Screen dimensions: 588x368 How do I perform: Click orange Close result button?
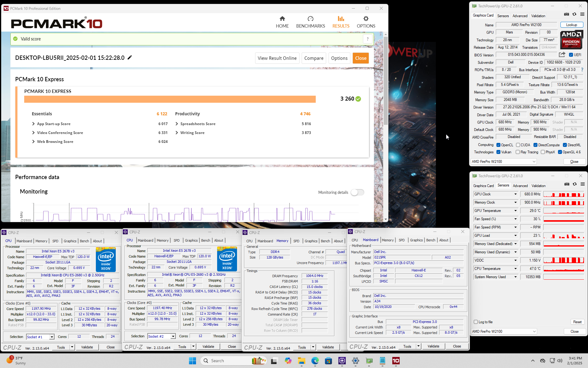[x=361, y=58]
